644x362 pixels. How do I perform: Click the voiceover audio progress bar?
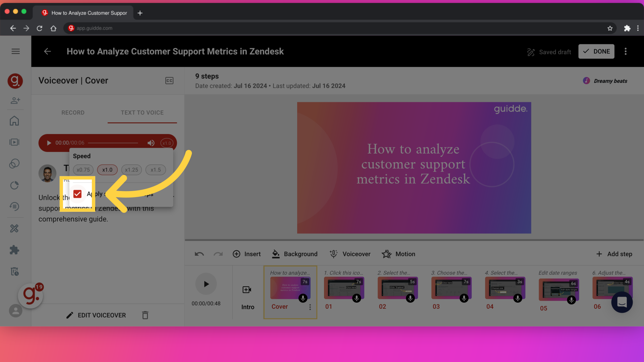tap(113, 143)
